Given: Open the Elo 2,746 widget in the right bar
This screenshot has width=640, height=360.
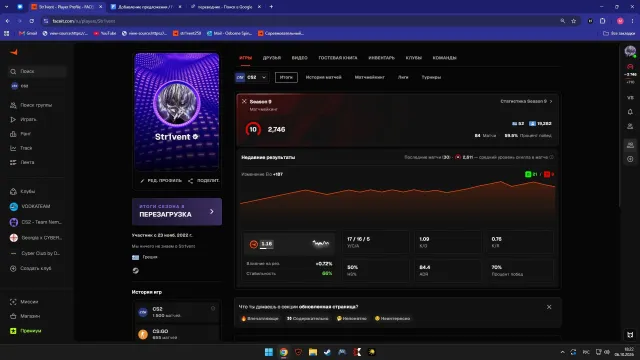Looking at the screenshot, I should pos(630,73).
